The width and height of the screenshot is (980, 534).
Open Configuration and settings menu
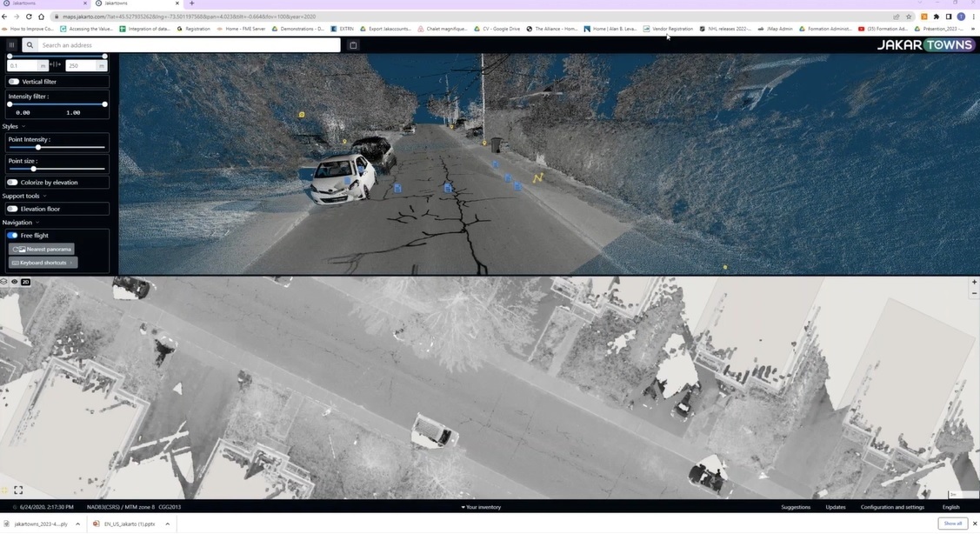pos(893,507)
